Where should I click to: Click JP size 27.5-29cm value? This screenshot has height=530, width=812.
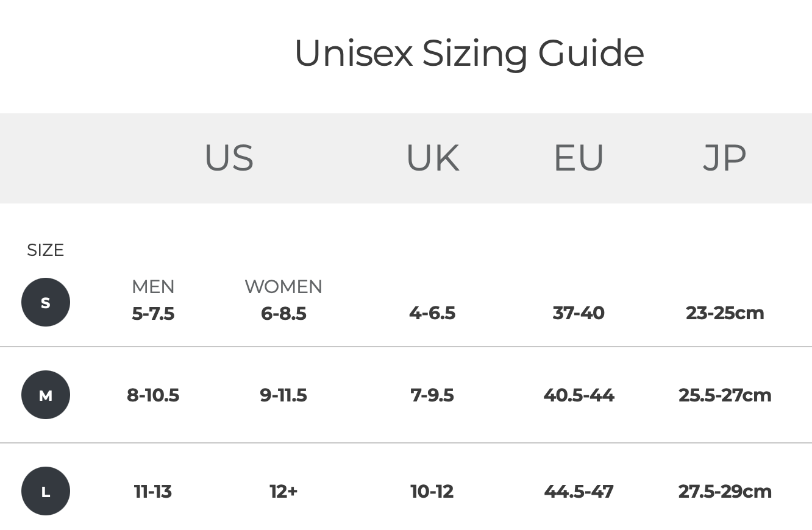tap(725, 491)
